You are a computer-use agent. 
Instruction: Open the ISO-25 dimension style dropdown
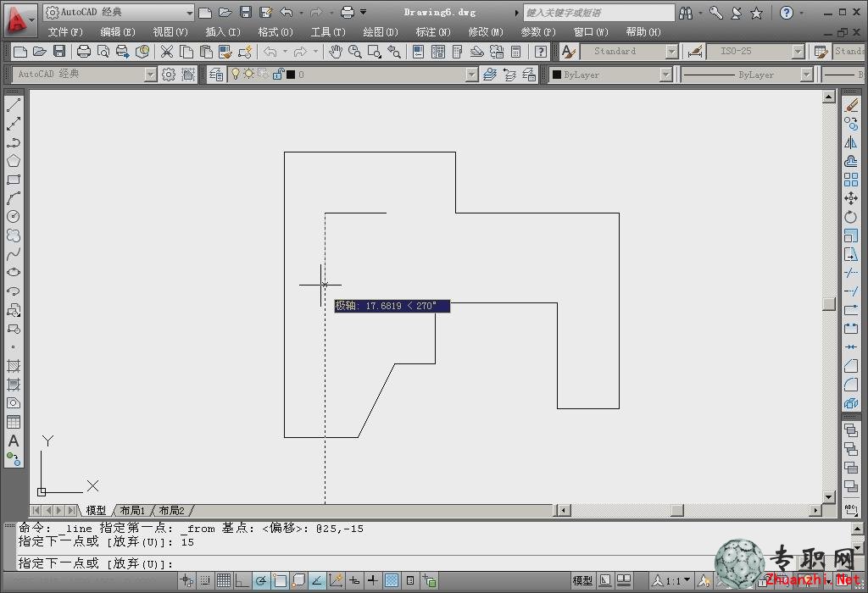798,52
